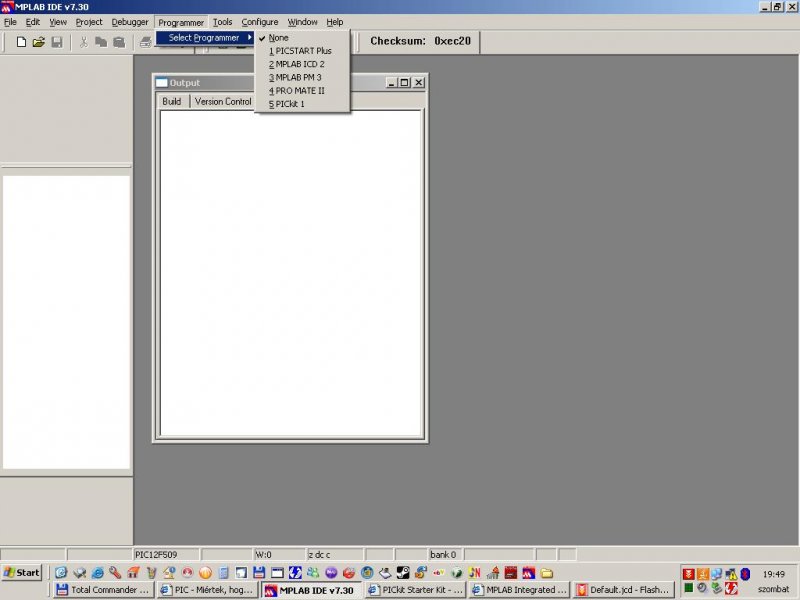The height and width of the screenshot is (600, 800).
Task: Open the View menu
Action: (58, 22)
